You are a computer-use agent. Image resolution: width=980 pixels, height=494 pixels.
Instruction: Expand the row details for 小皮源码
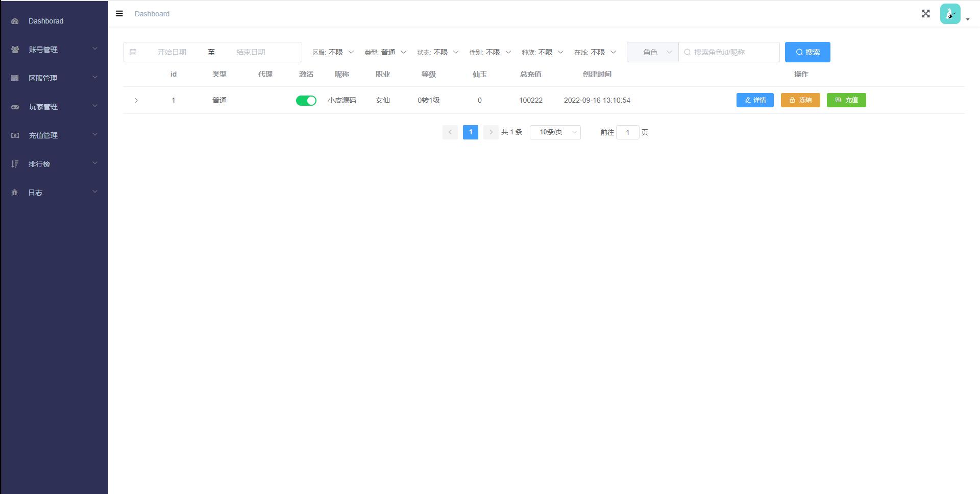click(x=136, y=100)
